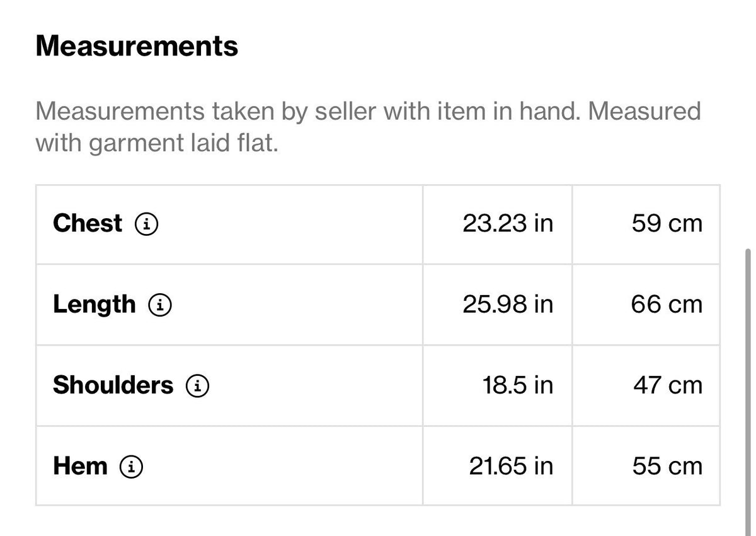
Task: Open the Chest info icon
Action: (147, 223)
